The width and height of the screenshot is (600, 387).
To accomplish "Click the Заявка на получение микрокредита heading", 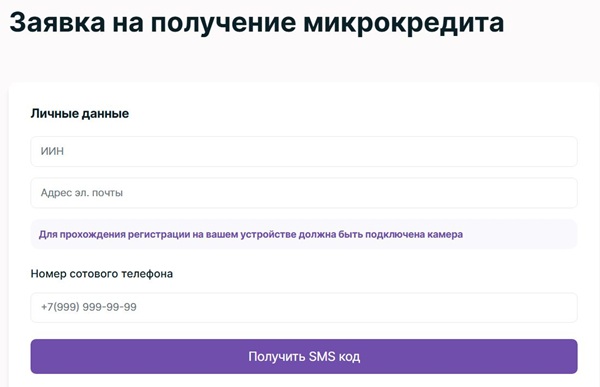I will tap(257, 23).
